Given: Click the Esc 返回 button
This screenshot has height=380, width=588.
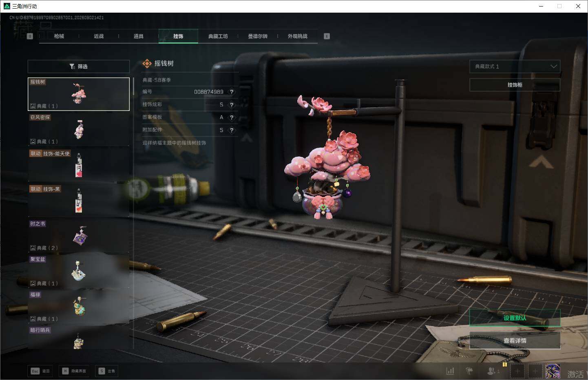Looking at the screenshot, I should [41, 371].
